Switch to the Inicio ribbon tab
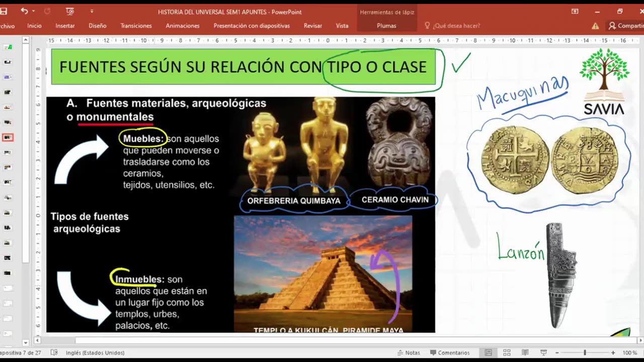The image size is (644, 362). pos(34,26)
